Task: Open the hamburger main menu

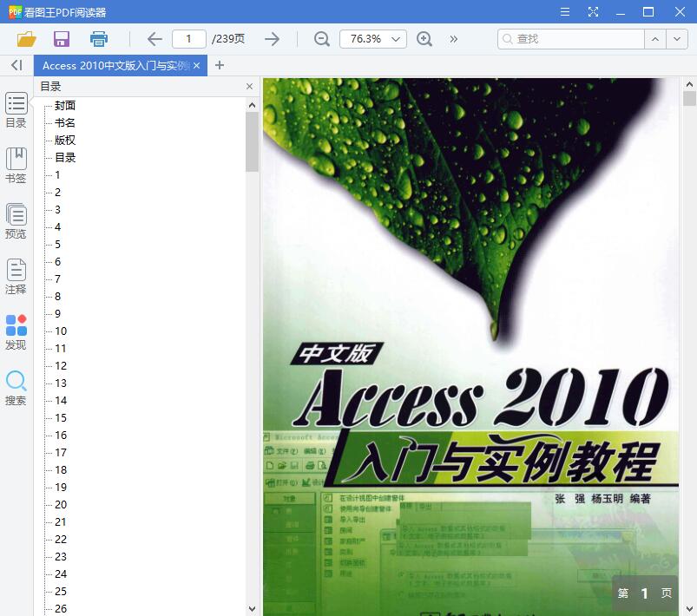Action: tap(564, 11)
